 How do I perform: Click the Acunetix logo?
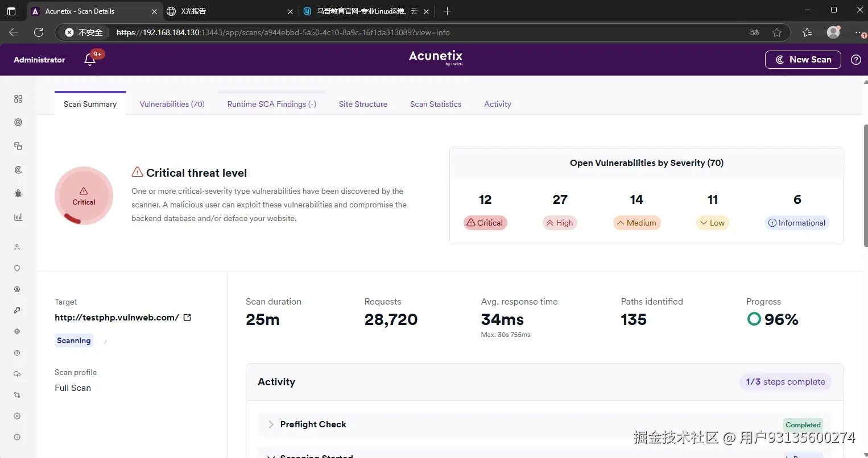[x=436, y=57]
